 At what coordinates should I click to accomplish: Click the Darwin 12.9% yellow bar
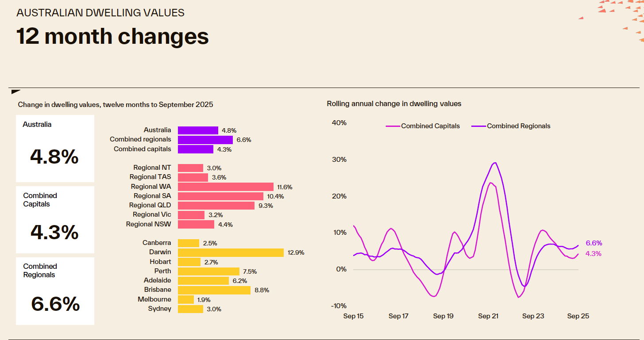(231, 252)
